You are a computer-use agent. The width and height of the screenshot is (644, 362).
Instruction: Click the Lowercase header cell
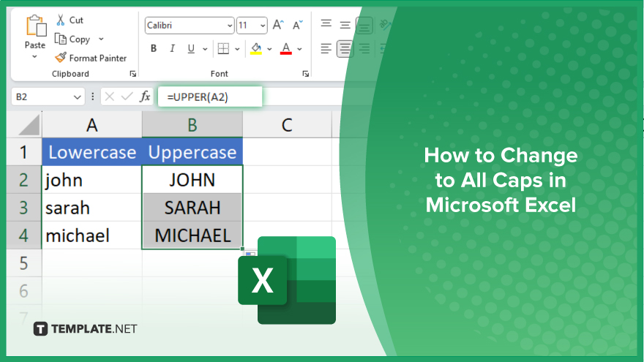click(x=92, y=152)
